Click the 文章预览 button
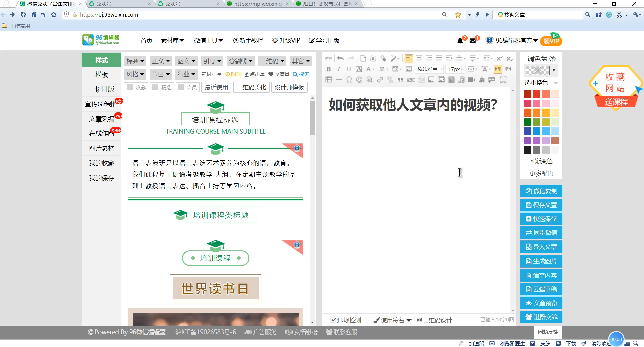 541,303
